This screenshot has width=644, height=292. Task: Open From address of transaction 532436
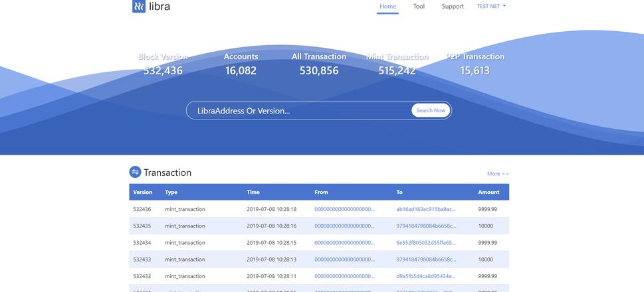click(344, 209)
